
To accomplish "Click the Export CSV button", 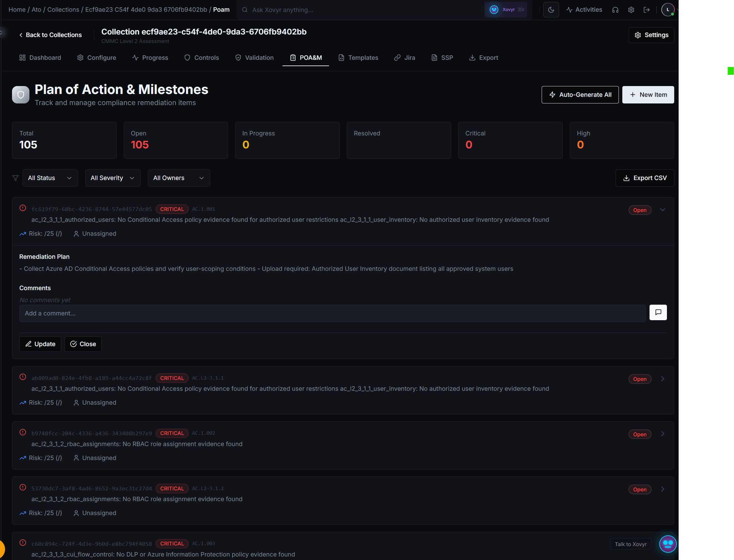I will (x=644, y=178).
